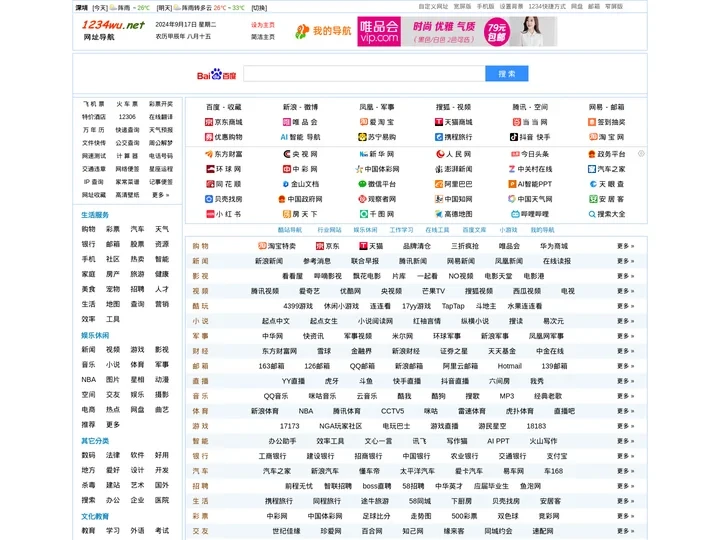Viewport: 720px width, 540px height.
Task: Click the 京东商城 red icon
Action: coord(208,122)
